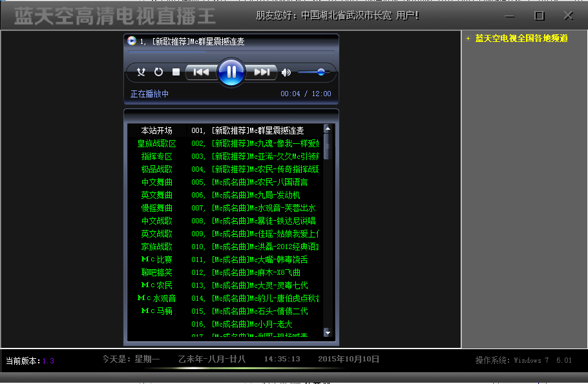Click the playback seek progress bar
This screenshot has height=384, width=588.
coord(231,52)
